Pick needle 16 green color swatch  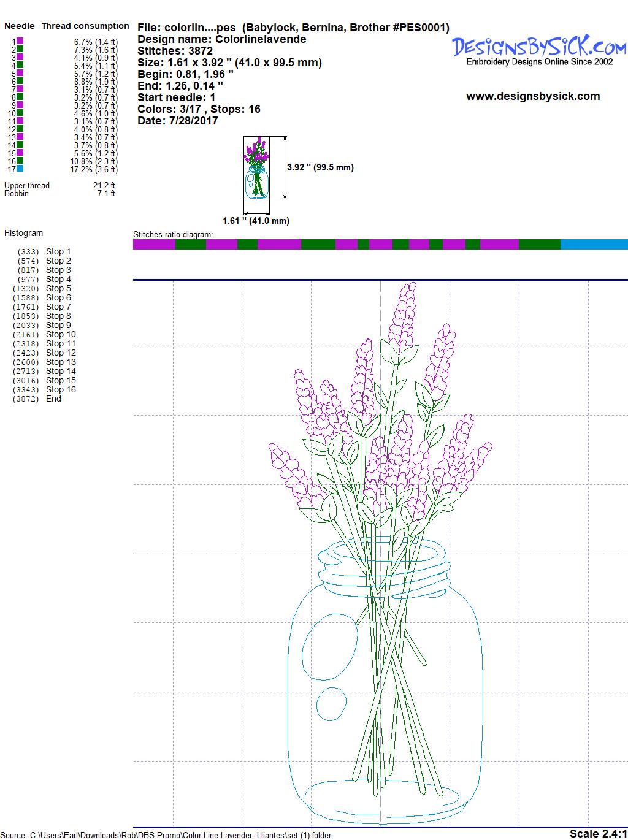click(20, 161)
